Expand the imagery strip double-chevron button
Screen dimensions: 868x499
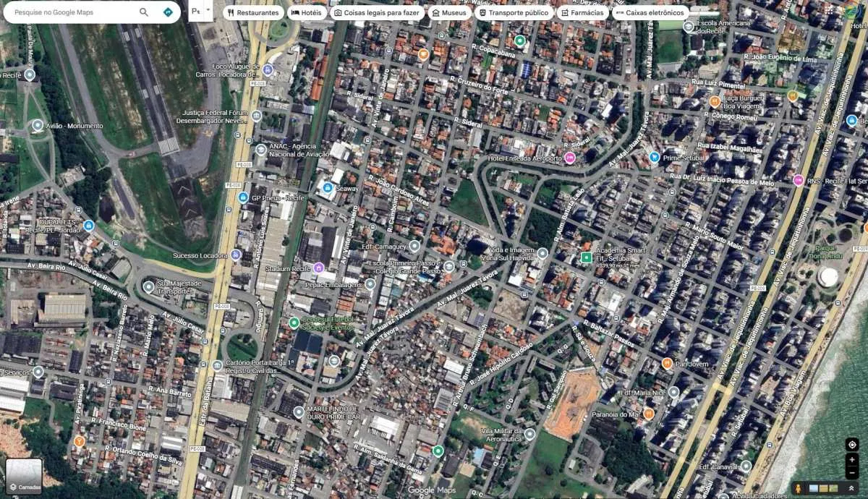coord(852,489)
